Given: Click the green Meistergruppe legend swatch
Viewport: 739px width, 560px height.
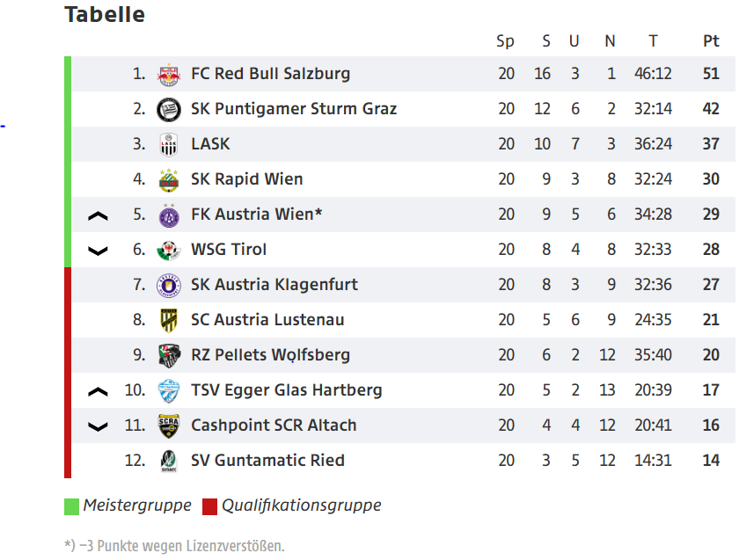Looking at the screenshot, I should [71, 506].
